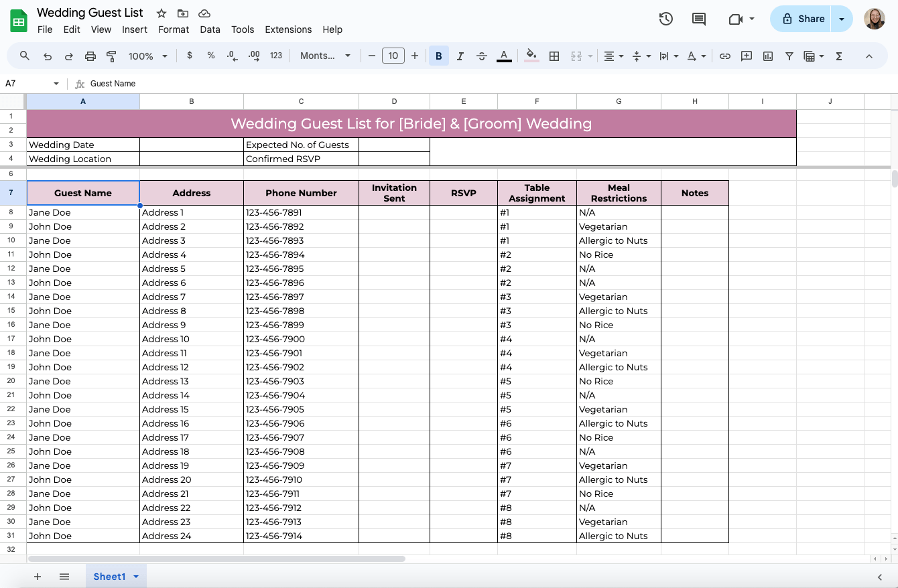Click the font size input field
898x588 pixels.
393,56
